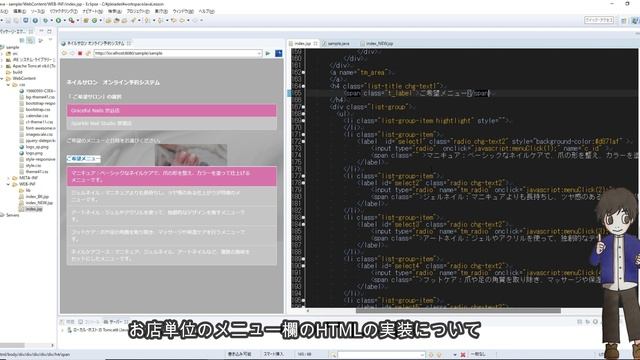Select the ネイルケアコース menu option in preview

172,255
